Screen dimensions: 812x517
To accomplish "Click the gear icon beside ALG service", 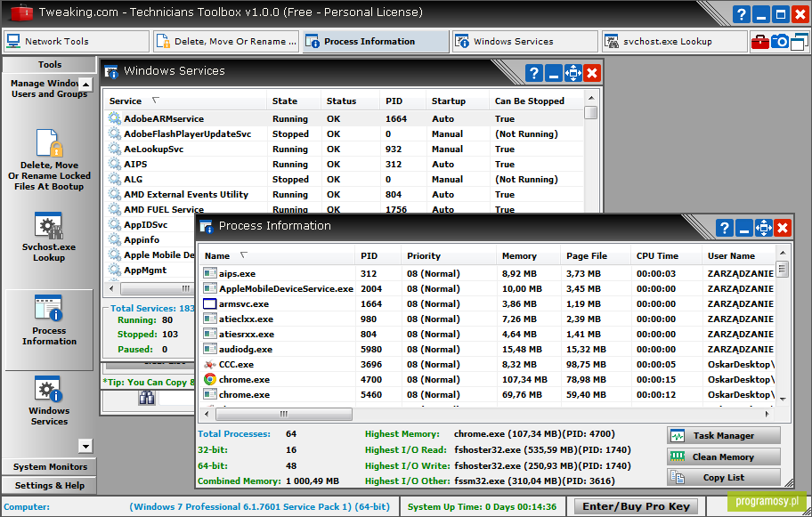I will click(x=114, y=179).
